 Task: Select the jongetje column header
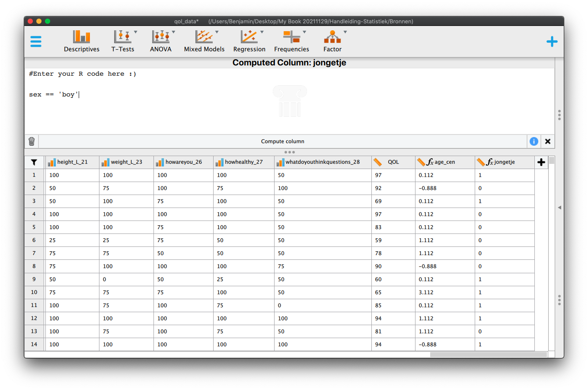[x=505, y=162]
